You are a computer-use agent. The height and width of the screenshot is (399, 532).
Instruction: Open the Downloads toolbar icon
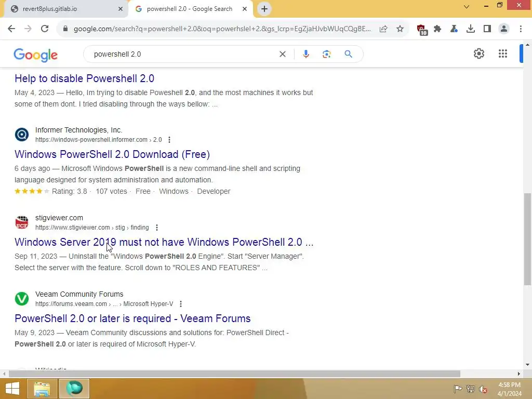point(471,29)
